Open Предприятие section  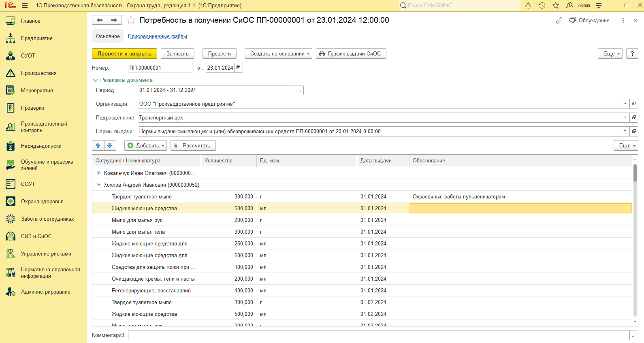click(x=43, y=38)
